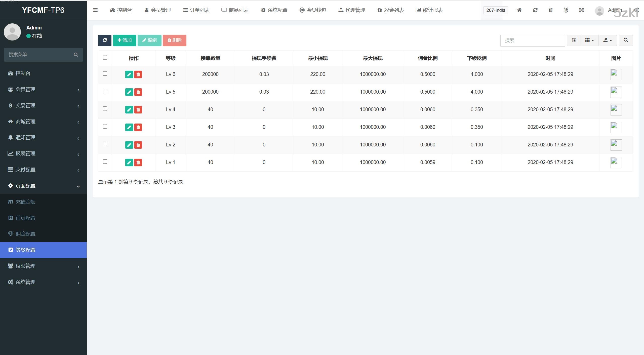The height and width of the screenshot is (355, 644).
Task: Click the 搜索 table search field
Action: coord(532,41)
